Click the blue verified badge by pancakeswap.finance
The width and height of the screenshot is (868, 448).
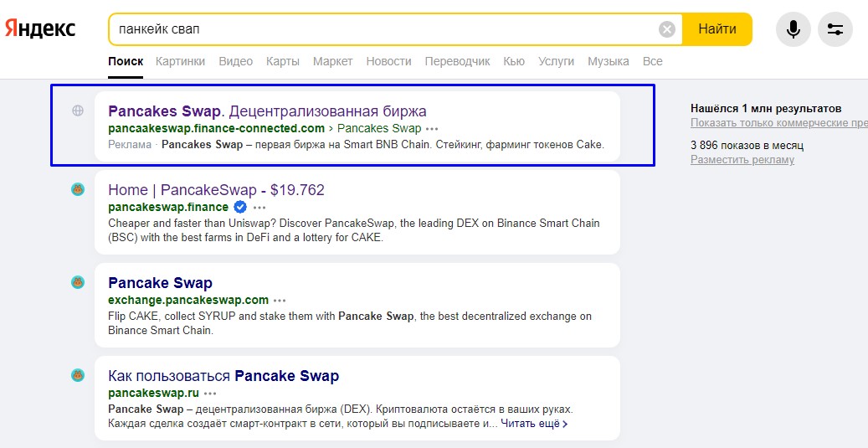(239, 207)
